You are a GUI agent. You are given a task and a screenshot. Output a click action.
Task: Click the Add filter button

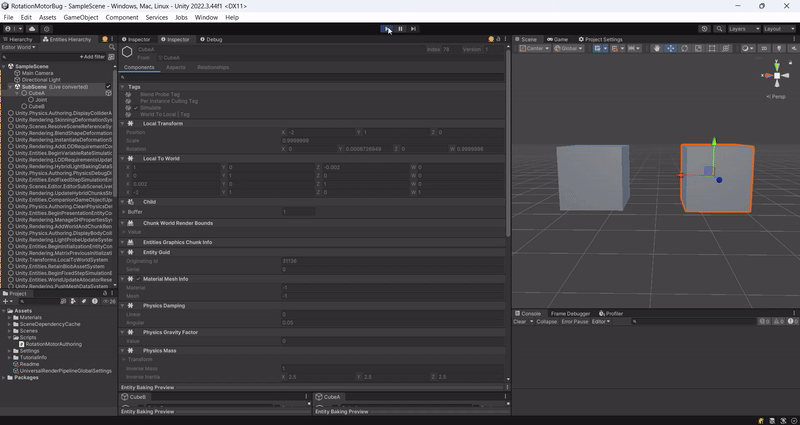pyautogui.click(x=93, y=57)
